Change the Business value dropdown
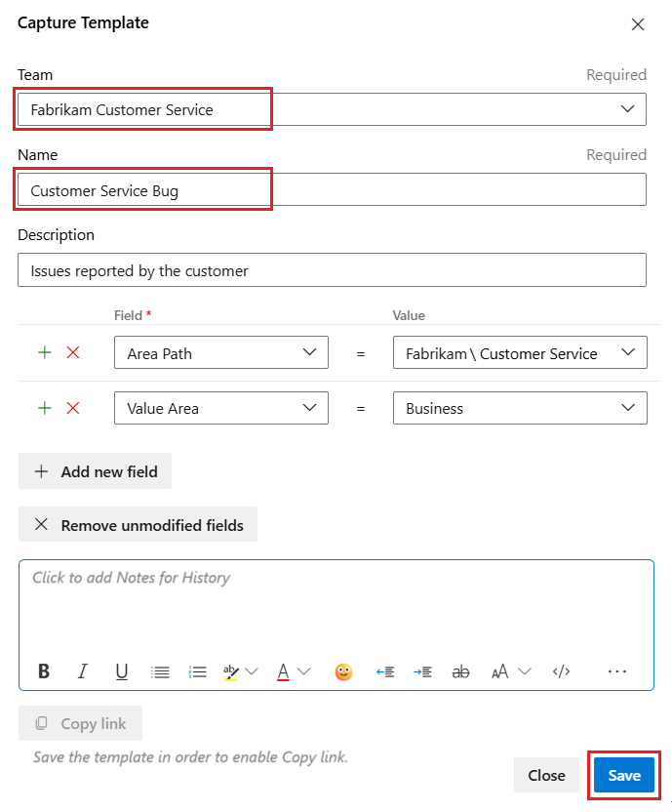The image size is (672, 812). (x=629, y=408)
